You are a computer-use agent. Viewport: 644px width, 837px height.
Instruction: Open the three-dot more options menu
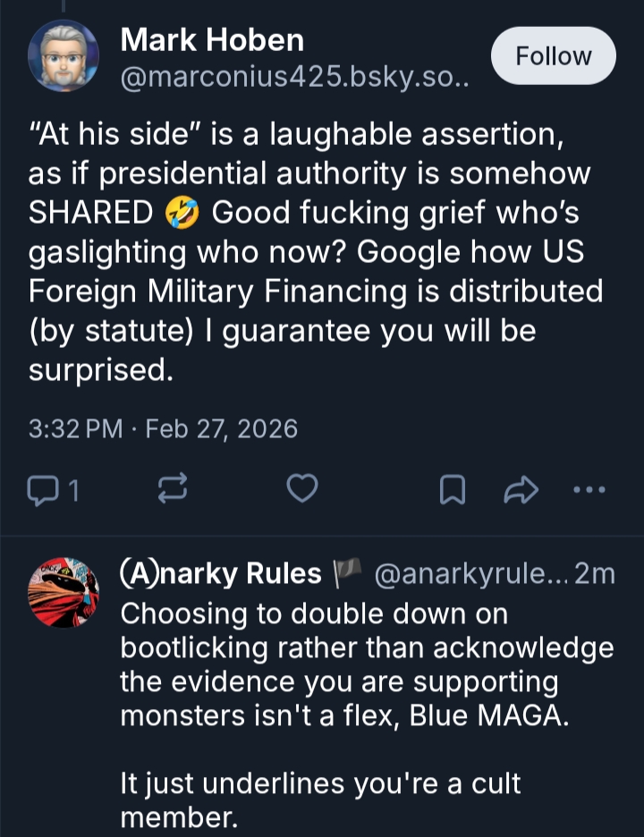(589, 489)
